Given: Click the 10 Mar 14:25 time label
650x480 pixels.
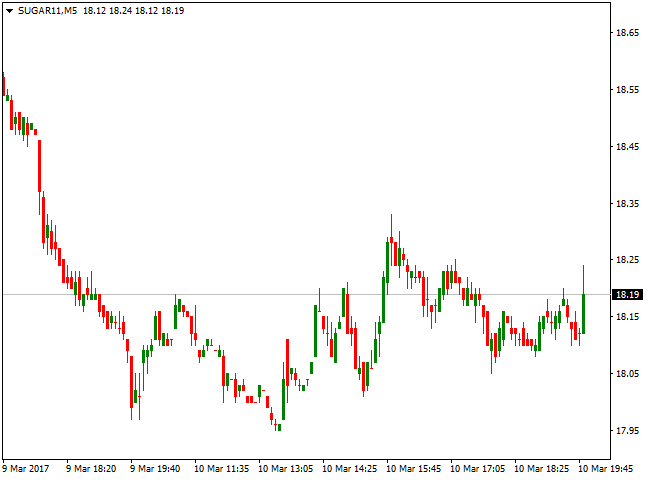Looking at the screenshot, I should point(349,469).
